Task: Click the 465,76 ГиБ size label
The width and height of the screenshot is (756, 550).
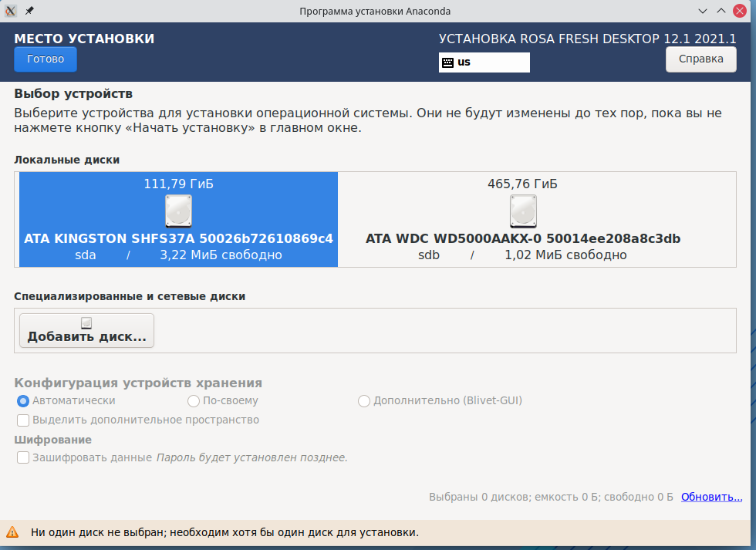Action: click(523, 184)
